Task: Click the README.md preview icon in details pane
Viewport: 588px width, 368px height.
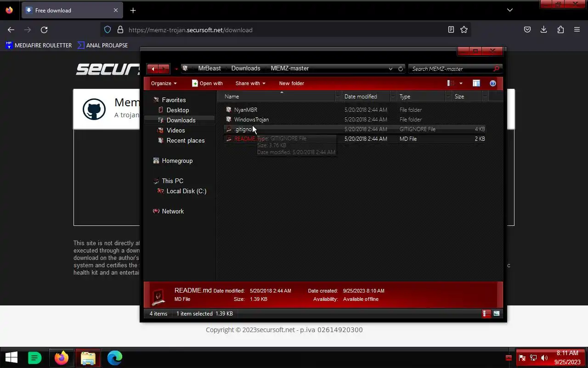Action: coord(159,297)
